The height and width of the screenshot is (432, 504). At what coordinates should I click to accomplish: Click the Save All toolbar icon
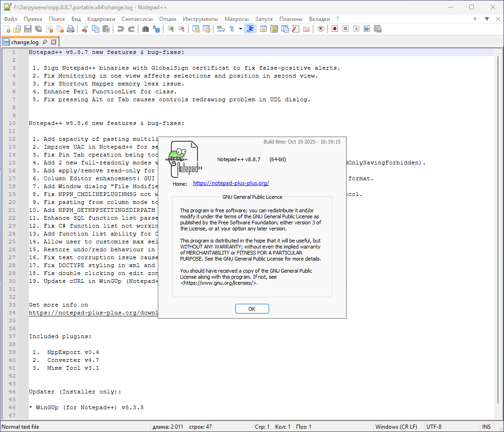click(x=39, y=29)
